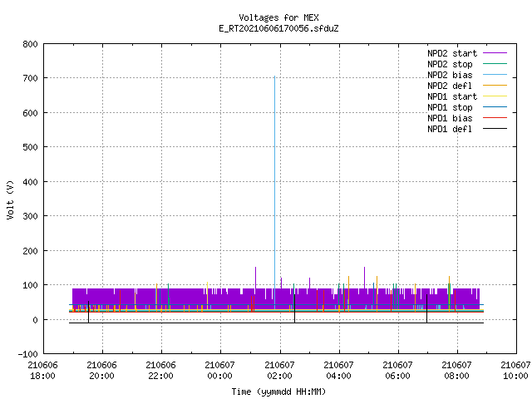Click the green NPD2 stop legend line
The width and height of the screenshot is (532, 399).
click(x=495, y=64)
